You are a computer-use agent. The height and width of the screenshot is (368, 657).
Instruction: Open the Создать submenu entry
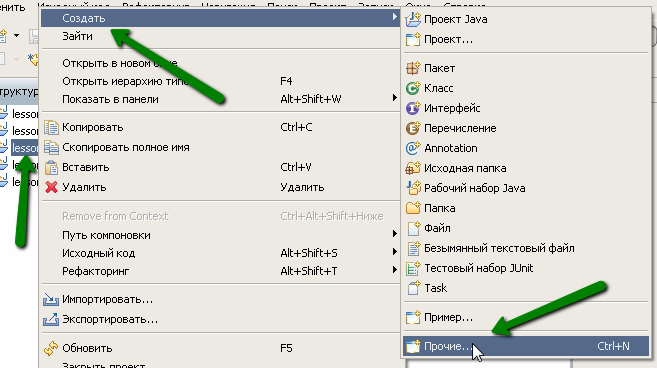tap(220, 18)
